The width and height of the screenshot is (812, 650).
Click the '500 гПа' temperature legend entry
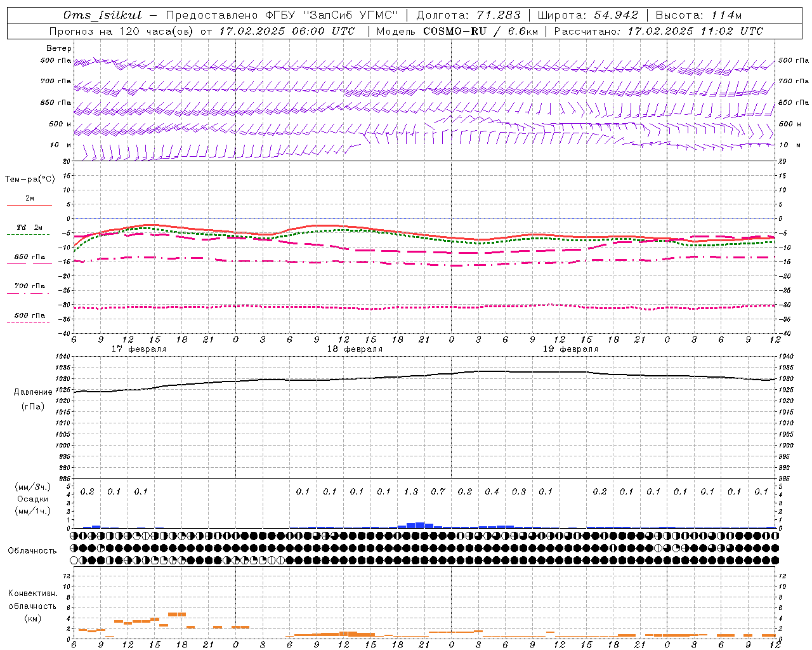pyautogui.click(x=30, y=315)
